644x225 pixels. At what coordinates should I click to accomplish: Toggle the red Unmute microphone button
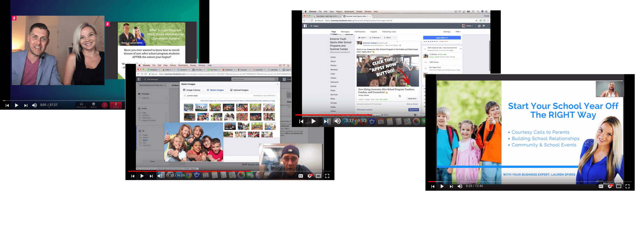point(116,105)
